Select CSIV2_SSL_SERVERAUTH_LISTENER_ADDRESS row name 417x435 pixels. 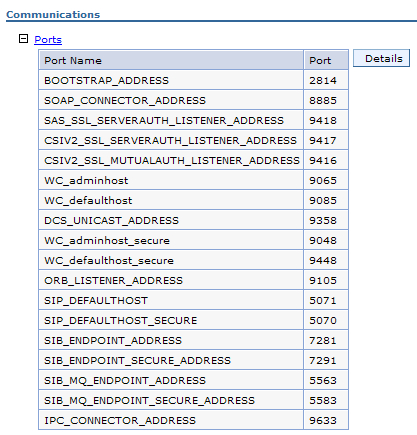170,140
